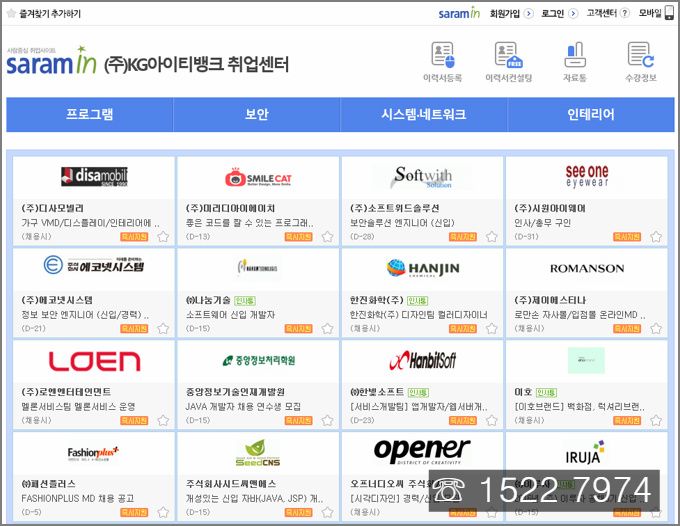
Task: Click the HANJIN chemical logo
Action: click(423, 268)
